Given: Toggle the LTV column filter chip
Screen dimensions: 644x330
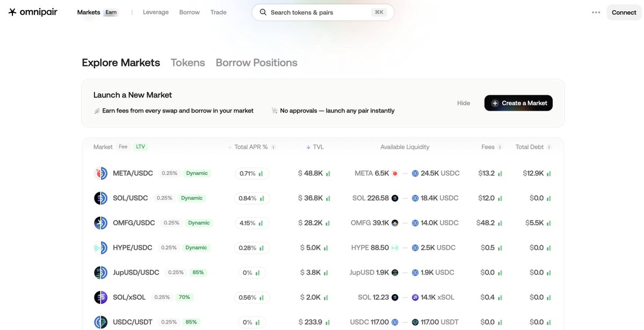Looking at the screenshot, I should tap(141, 146).
